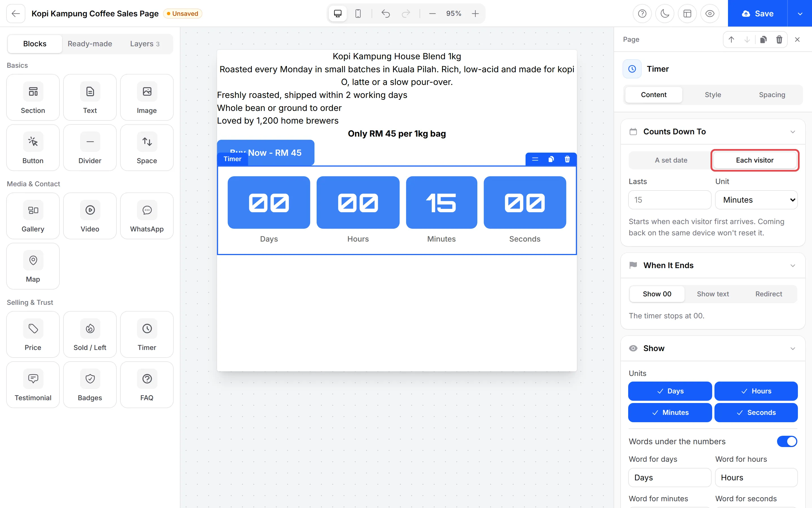
Task: Add a Testimonial block
Action: coord(33,385)
